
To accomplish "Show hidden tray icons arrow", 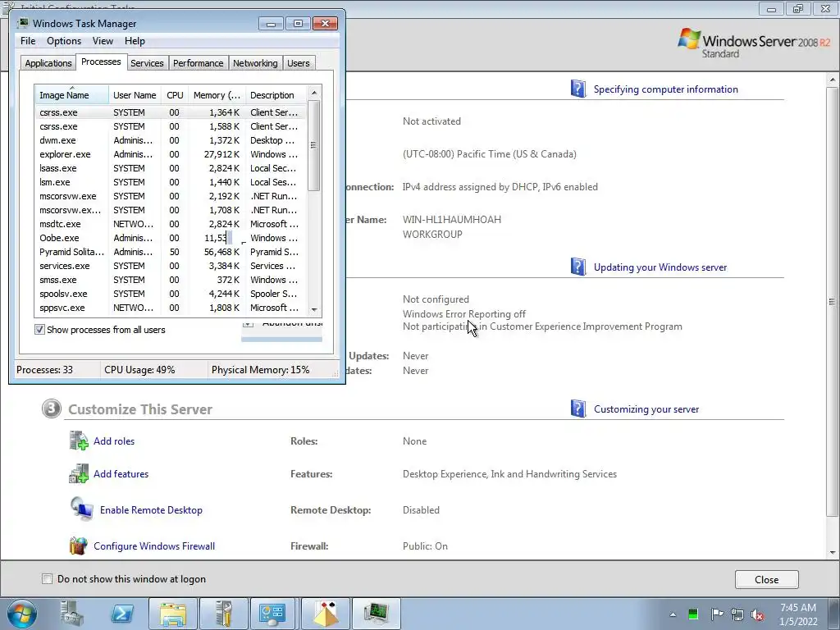I will click(x=673, y=614).
